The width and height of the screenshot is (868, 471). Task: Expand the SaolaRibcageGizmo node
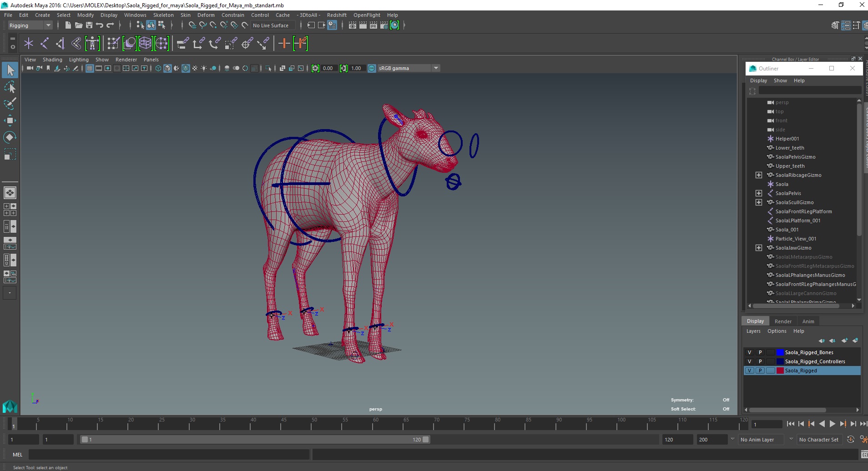click(x=758, y=175)
